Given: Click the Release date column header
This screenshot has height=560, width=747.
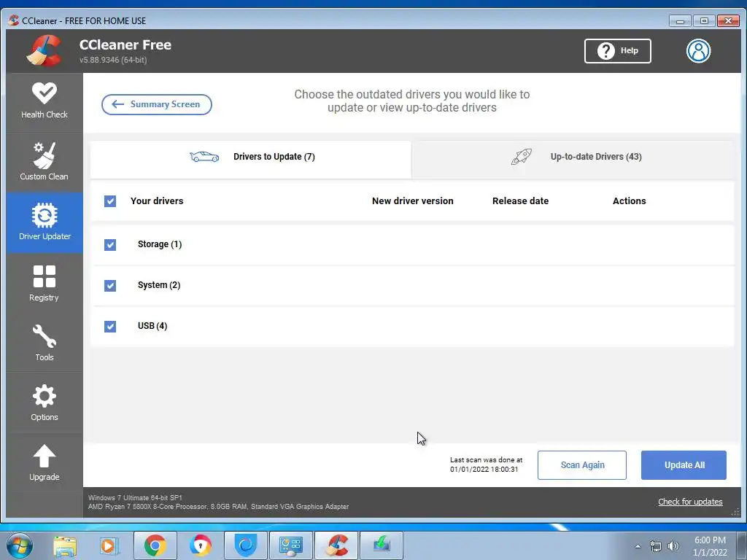Looking at the screenshot, I should pyautogui.click(x=520, y=201).
